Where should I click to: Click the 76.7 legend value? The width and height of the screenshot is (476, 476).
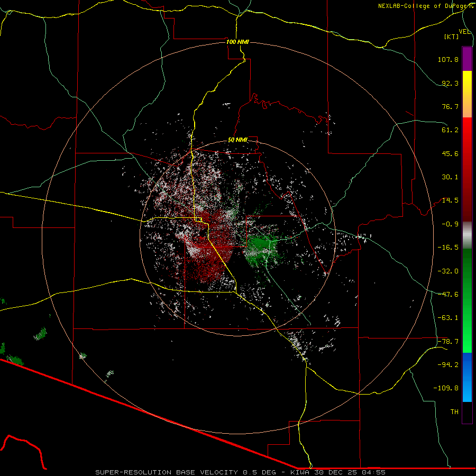point(450,106)
